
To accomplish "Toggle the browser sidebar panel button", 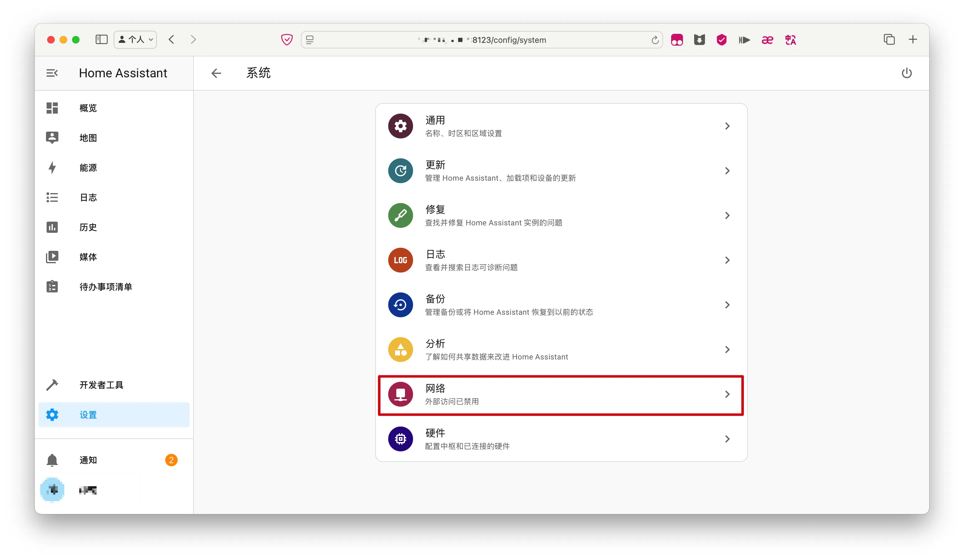I will pyautogui.click(x=101, y=40).
